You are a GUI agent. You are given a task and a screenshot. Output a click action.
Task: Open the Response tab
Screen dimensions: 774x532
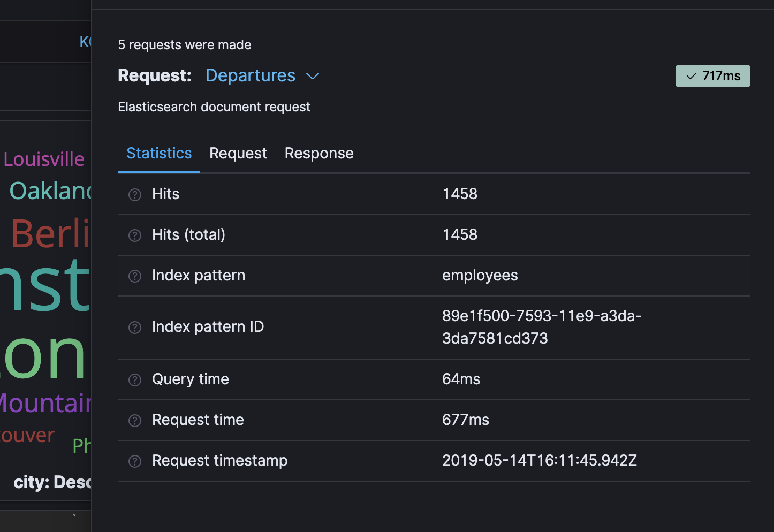coord(319,154)
